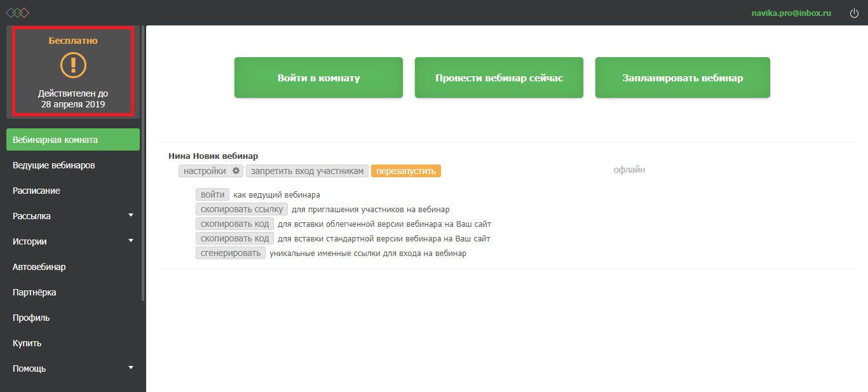Click Провести вебинар сейчас button
This screenshot has width=868, height=392.
[499, 78]
